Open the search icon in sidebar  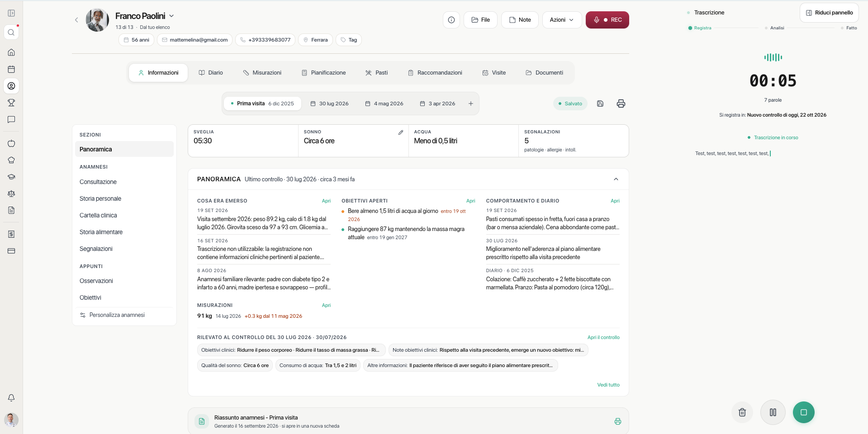pyautogui.click(x=11, y=33)
